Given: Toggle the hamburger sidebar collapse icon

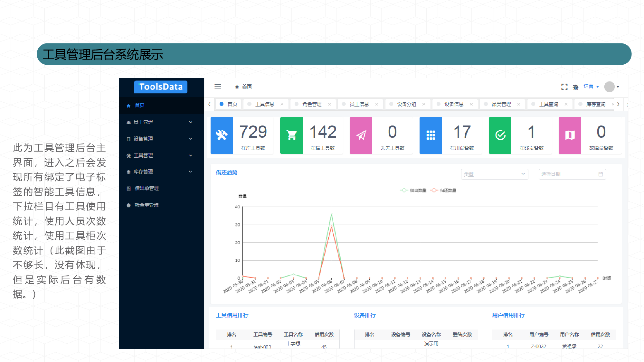Looking at the screenshot, I should 218,86.
